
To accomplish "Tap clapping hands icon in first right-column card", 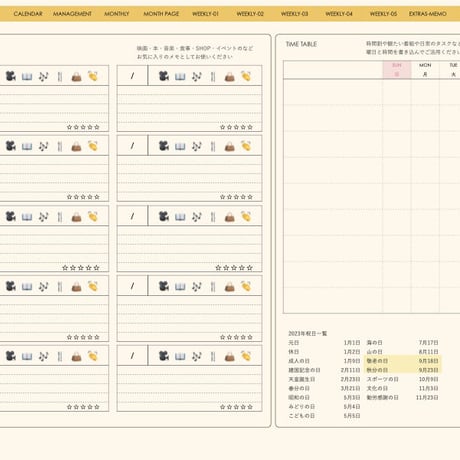I will pos(246,76).
